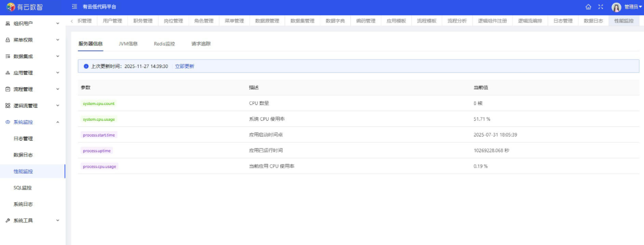Click the administrator avatar picture
Viewport: 644px width, 245px height.
coord(616,7)
